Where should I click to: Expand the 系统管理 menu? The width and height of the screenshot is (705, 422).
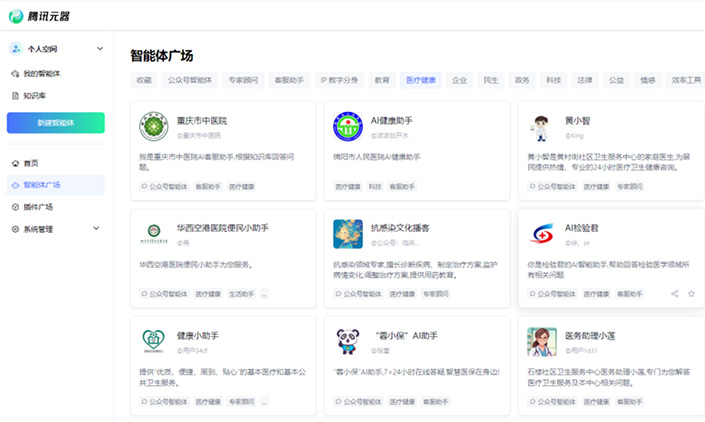96,229
